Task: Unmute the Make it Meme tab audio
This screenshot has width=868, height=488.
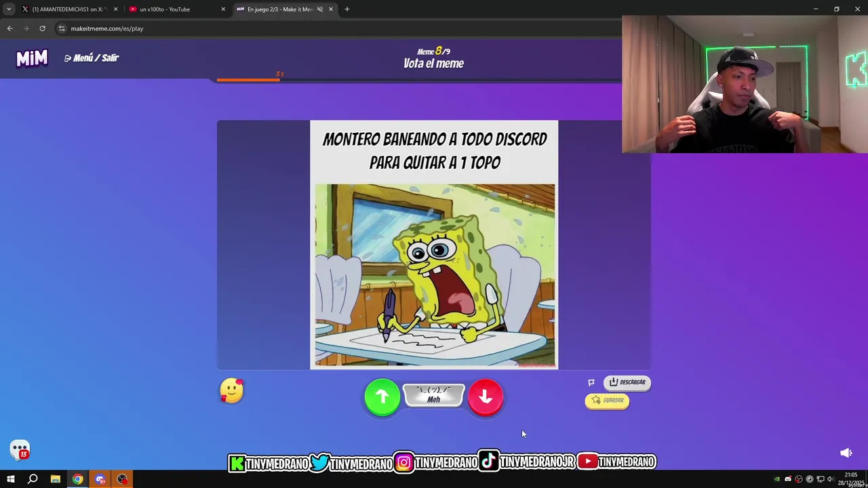Action: 320,9
